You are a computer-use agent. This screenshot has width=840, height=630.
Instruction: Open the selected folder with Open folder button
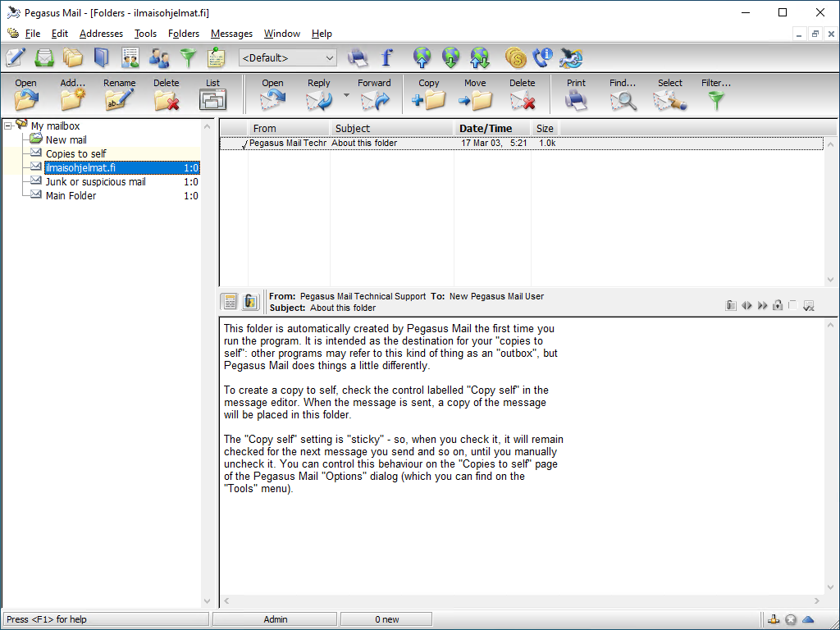click(25, 94)
